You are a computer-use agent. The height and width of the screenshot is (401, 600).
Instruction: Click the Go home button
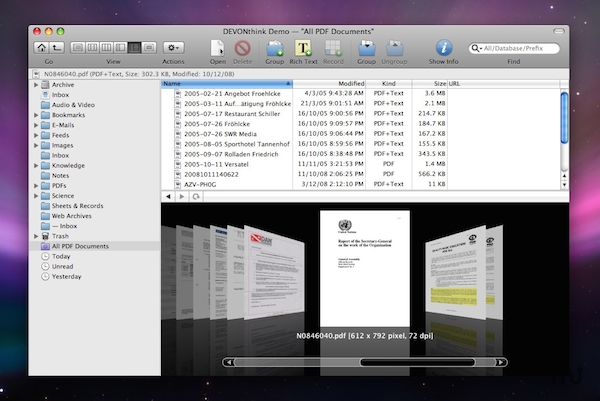pos(41,47)
